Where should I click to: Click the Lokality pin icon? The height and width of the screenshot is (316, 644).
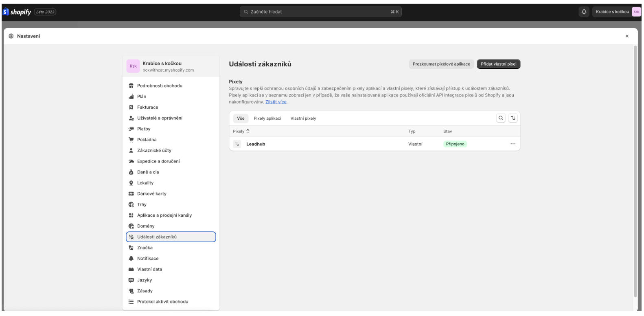click(131, 183)
